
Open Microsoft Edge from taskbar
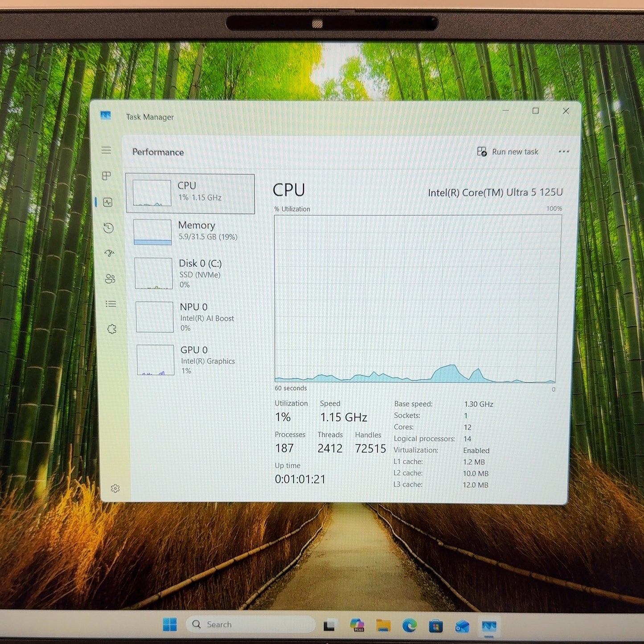coord(409,626)
